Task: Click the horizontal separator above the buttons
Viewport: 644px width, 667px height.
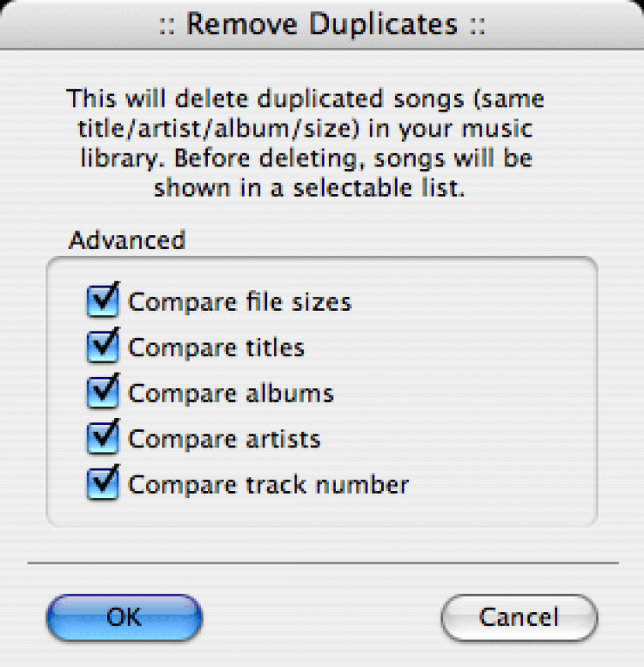Action: tap(322, 563)
